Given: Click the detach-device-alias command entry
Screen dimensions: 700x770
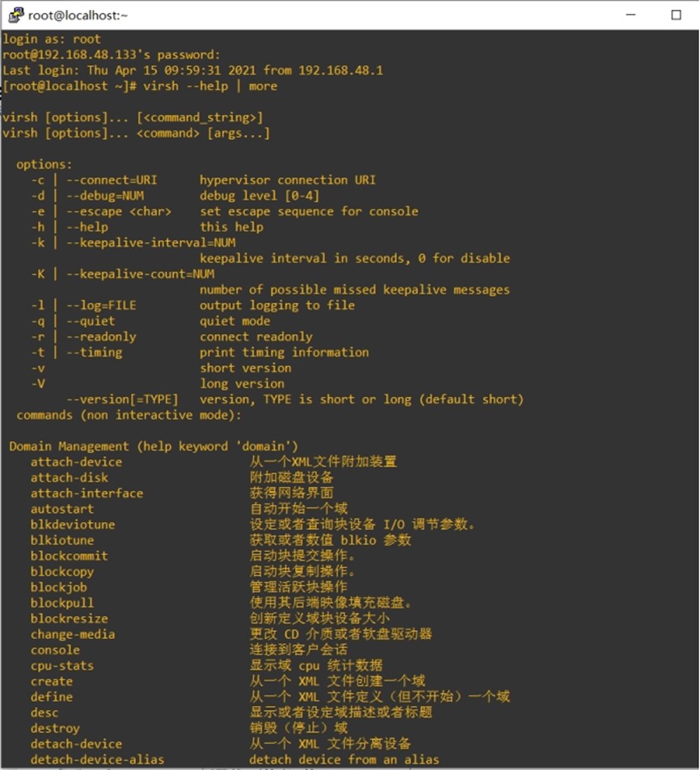Looking at the screenshot, I should [x=97, y=759].
